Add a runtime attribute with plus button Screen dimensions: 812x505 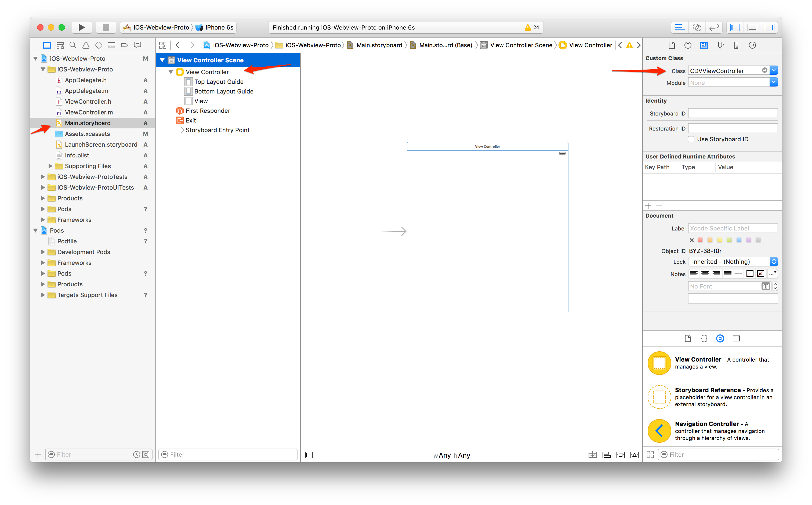[x=648, y=206]
